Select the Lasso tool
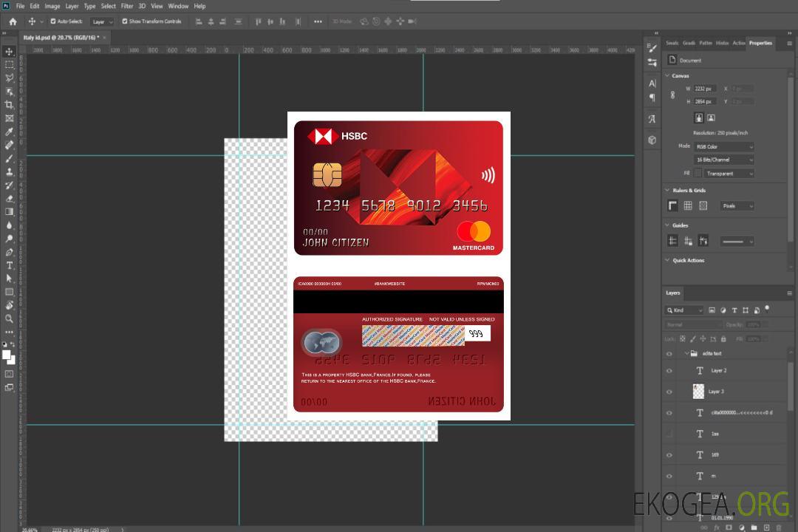 coord(9,78)
